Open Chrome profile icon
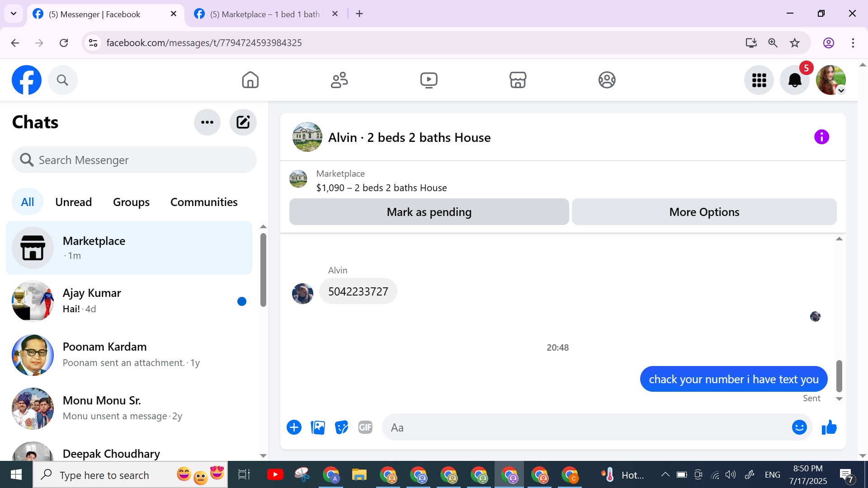Screen dimensions: 868x488 829,43
